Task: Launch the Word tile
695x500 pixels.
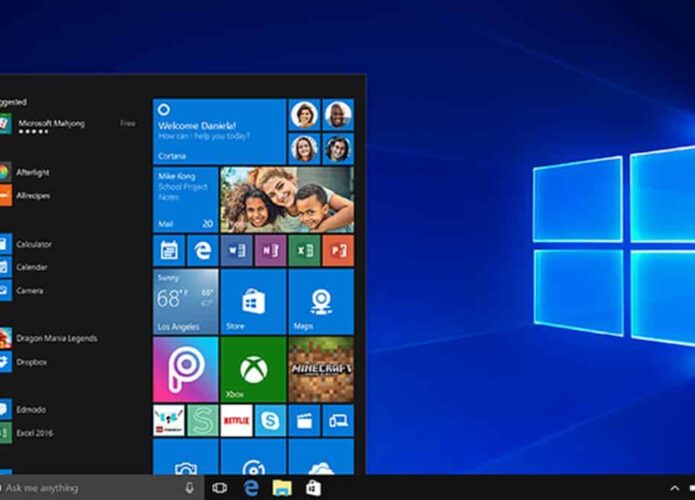Action: coord(236,250)
